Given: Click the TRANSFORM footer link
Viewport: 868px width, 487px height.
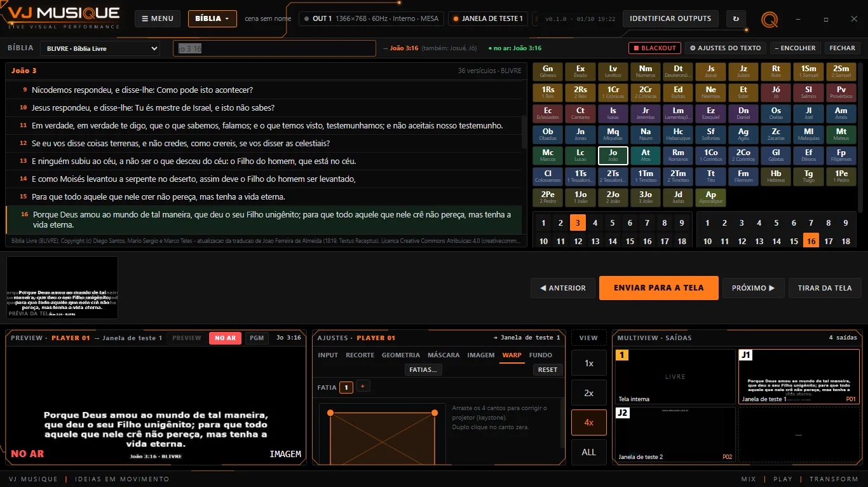Looking at the screenshot, I should coord(834,479).
